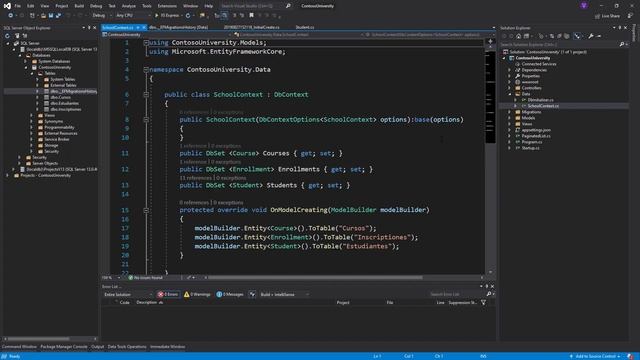Click the IIS Express run button

click(x=167, y=16)
